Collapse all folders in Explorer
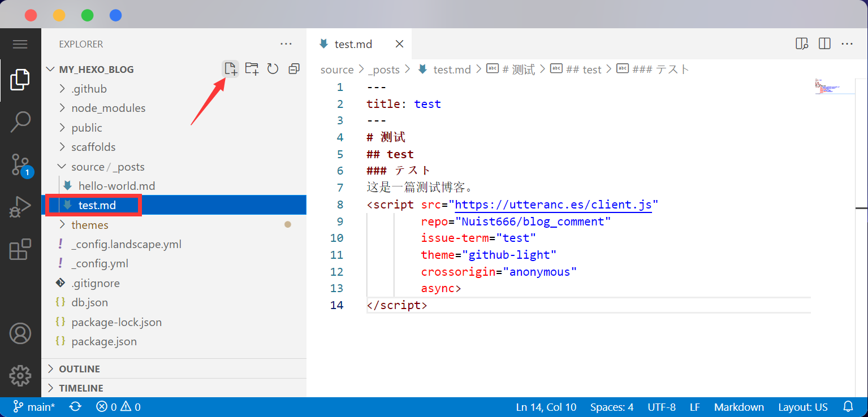This screenshot has height=417, width=868. [x=294, y=69]
